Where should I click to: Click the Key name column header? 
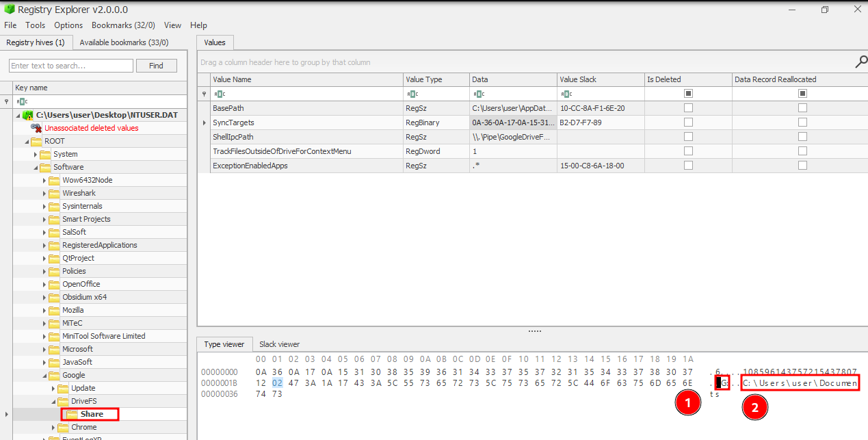click(99, 88)
